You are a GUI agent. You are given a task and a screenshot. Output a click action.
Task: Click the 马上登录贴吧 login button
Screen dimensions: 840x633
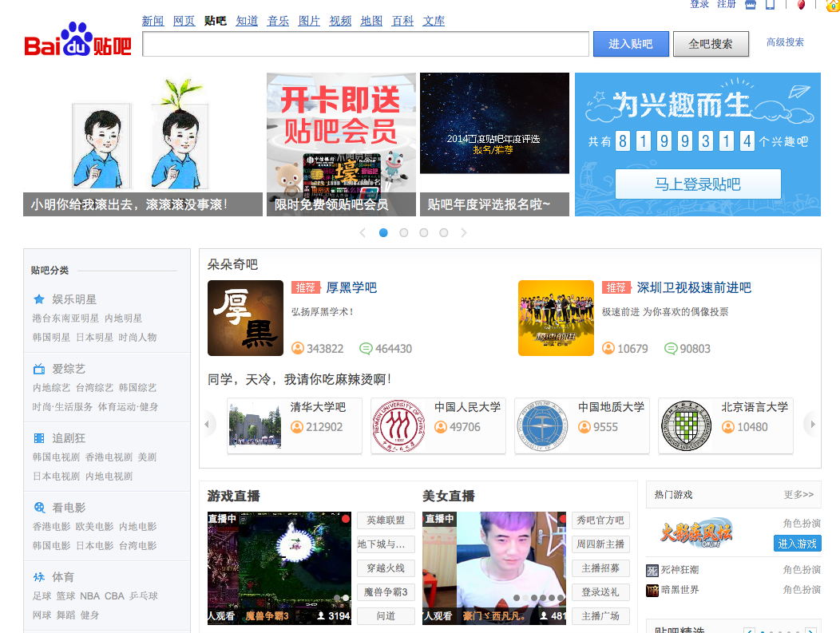pos(697,184)
